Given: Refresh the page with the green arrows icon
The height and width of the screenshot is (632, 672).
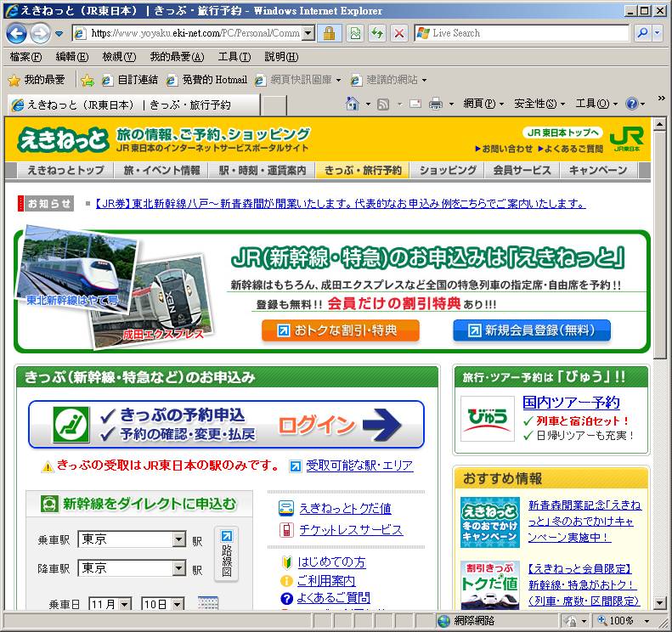Looking at the screenshot, I should (x=377, y=33).
